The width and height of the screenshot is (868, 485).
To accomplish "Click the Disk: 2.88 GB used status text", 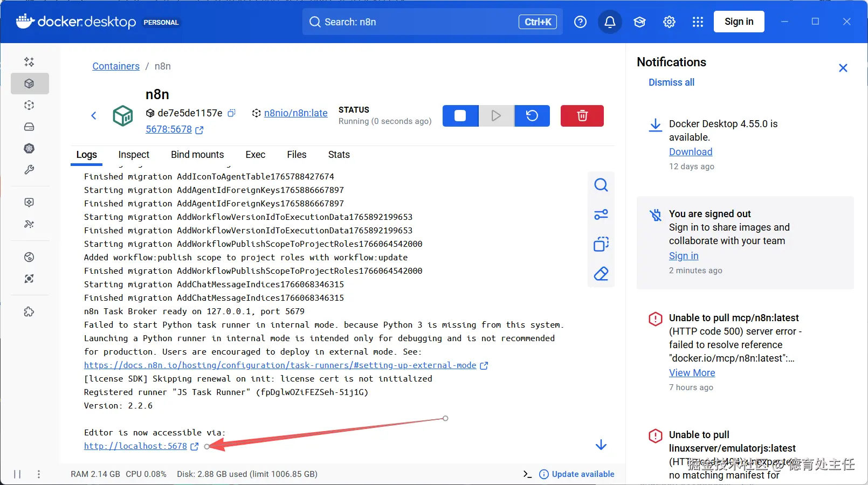I will pyautogui.click(x=247, y=474).
